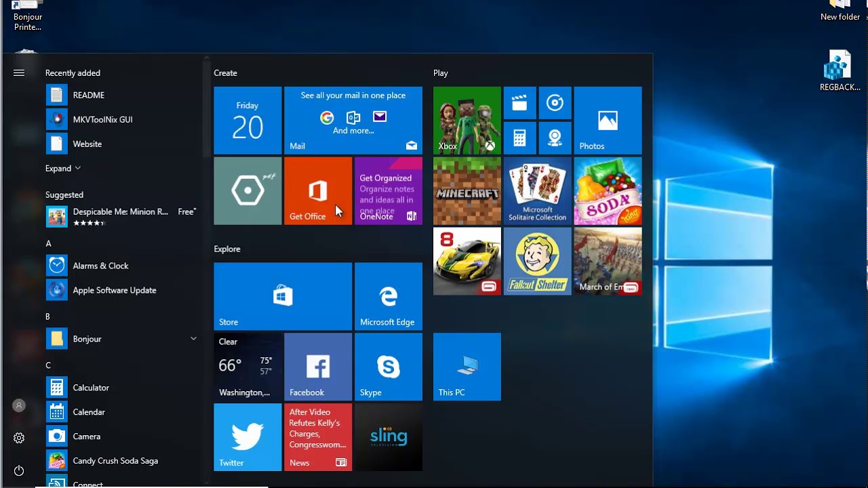The height and width of the screenshot is (488, 868).
Task: Open the user account icon
Action: (19, 405)
